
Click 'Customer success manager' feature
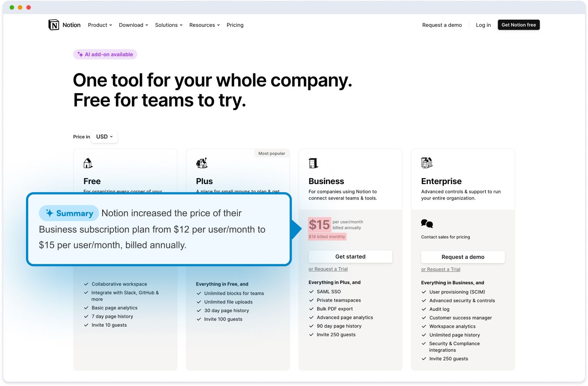click(x=461, y=318)
